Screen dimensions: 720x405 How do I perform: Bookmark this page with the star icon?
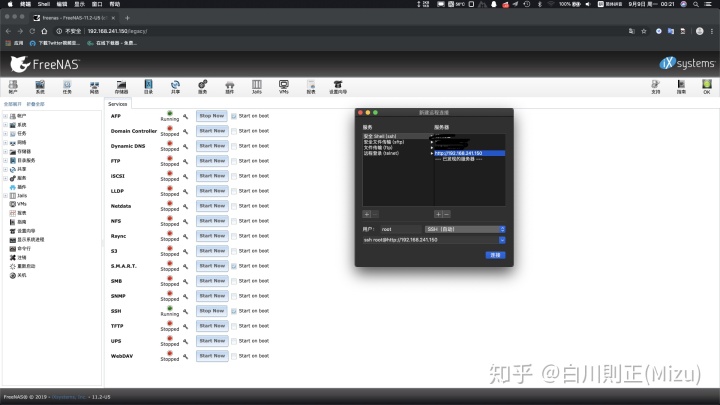pos(644,31)
